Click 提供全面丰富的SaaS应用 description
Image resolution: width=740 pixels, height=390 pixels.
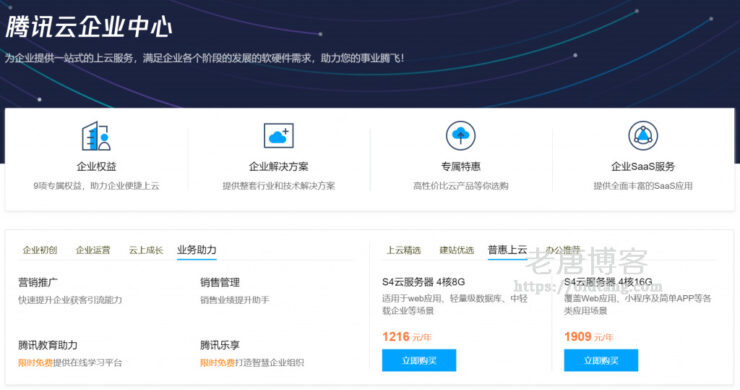point(643,186)
